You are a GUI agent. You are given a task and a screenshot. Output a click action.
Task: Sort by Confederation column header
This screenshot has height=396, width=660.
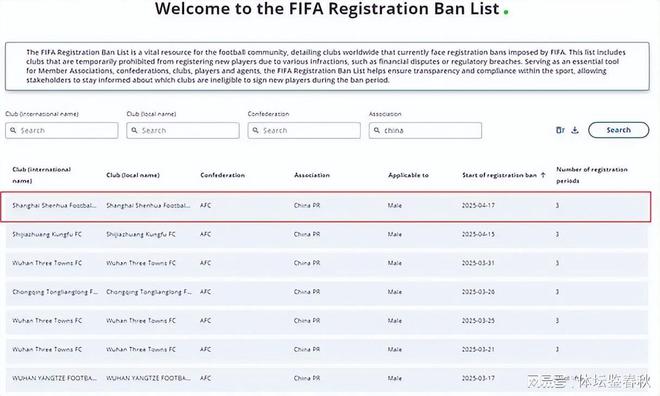tap(222, 175)
